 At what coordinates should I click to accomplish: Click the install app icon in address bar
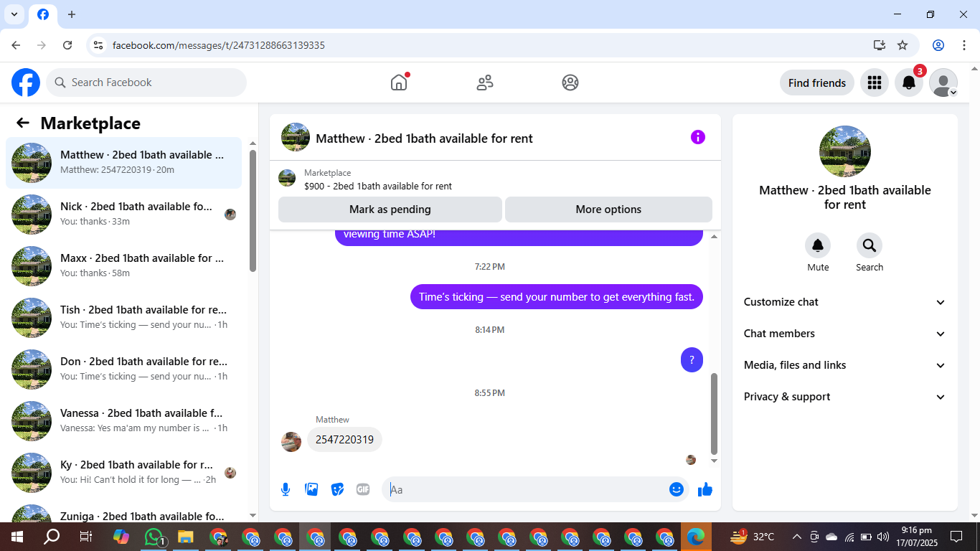tap(880, 45)
